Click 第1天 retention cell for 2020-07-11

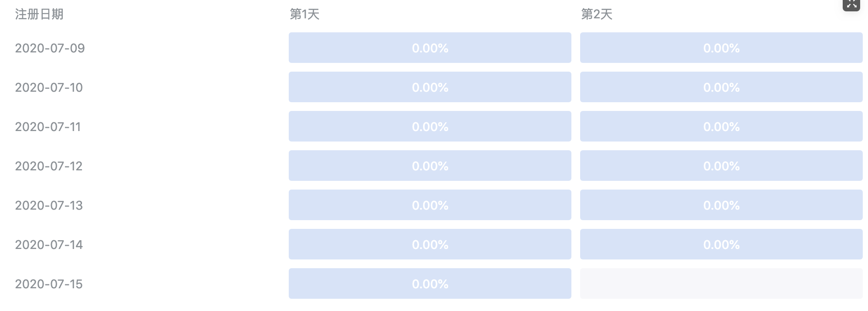[x=430, y=126]
